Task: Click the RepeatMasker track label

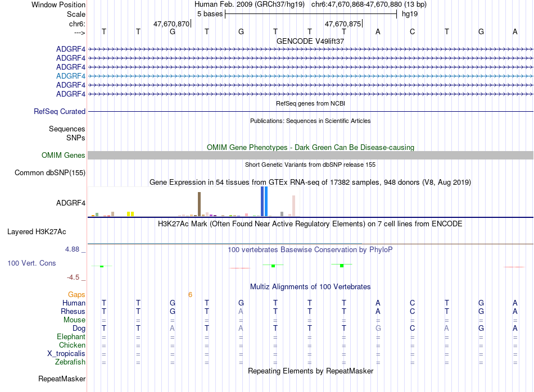Action: pos(62,379)
